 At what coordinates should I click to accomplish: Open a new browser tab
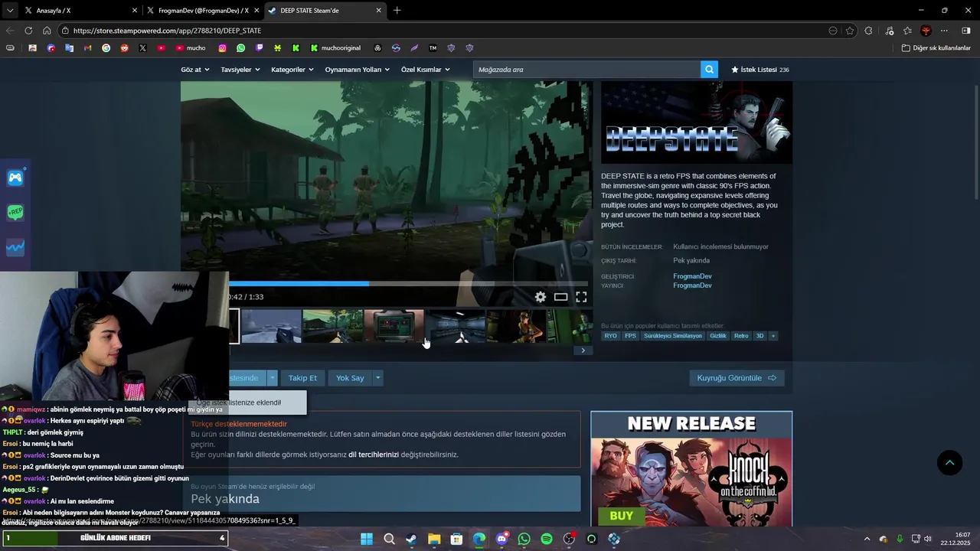click(397, 11)
